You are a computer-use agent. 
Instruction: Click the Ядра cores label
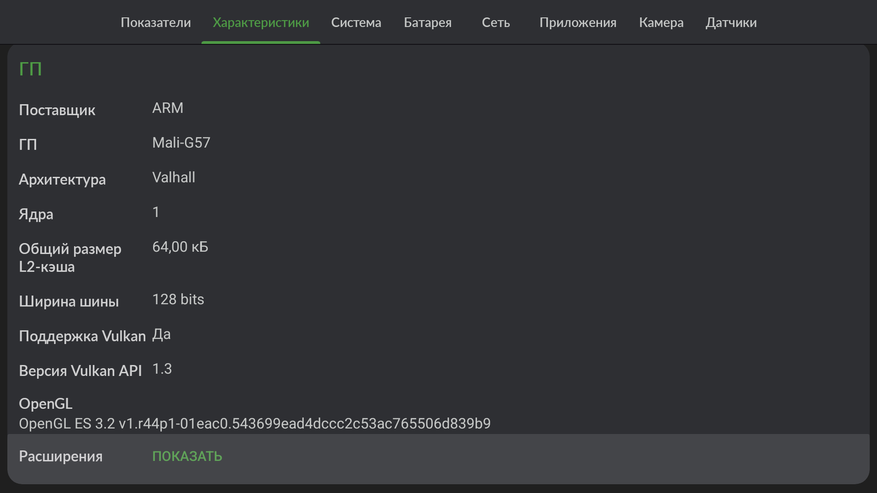click(36, 214)
